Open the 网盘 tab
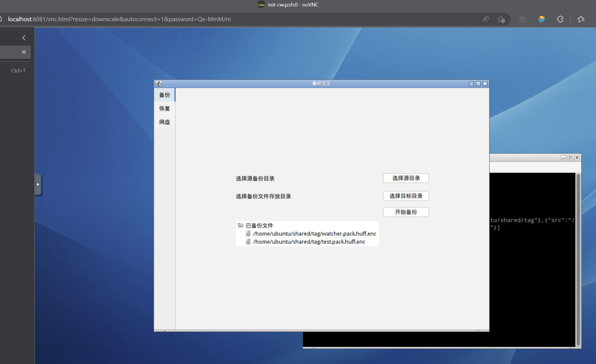The image size is (596, 364). pyautogui.click(x=165, y=122)
